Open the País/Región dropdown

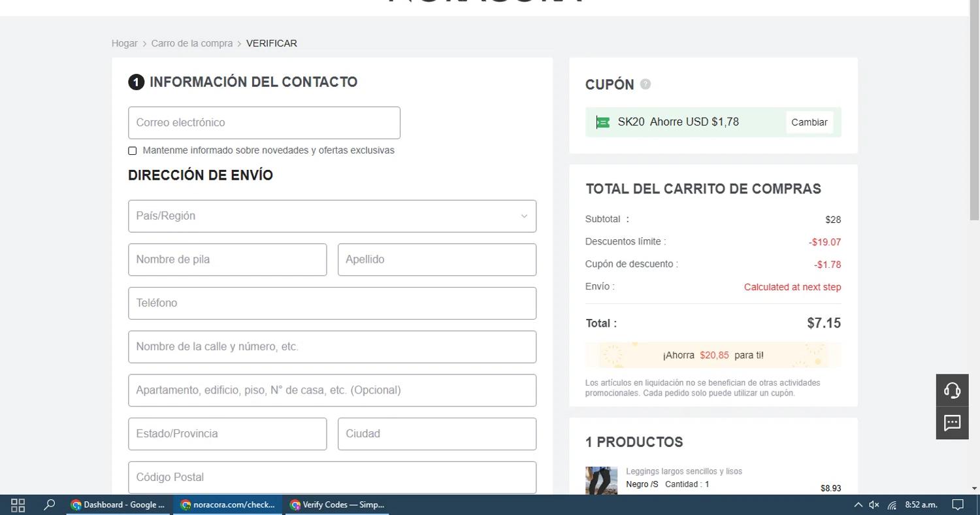(x=332, y=216)
